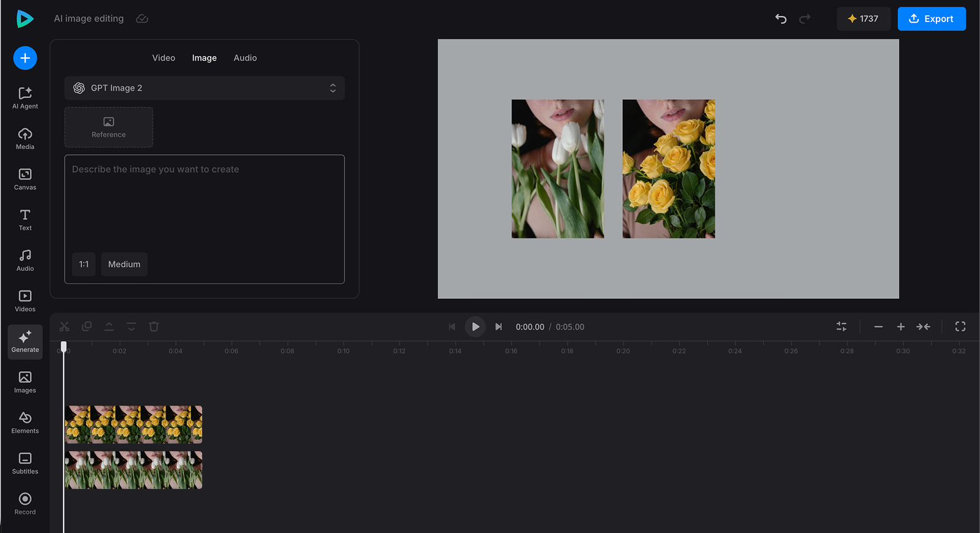Redo the last action
980x533 pixels.
[x=805, y=19]
